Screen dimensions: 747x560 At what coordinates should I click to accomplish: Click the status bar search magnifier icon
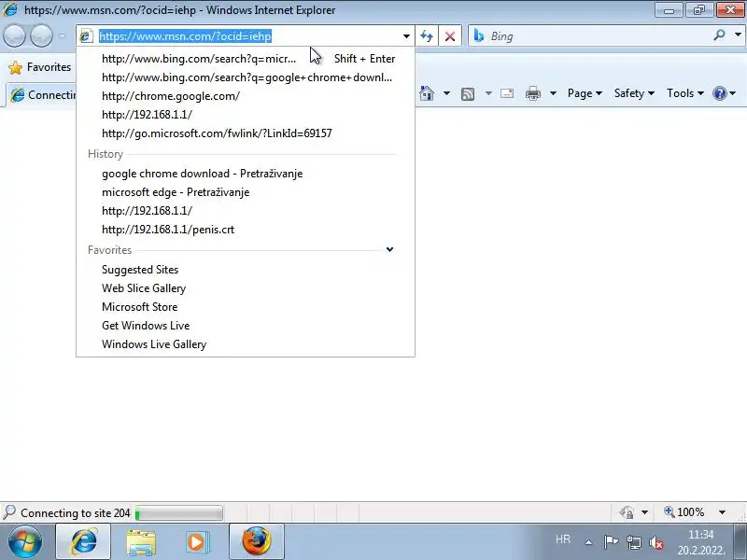pos(9,512)
